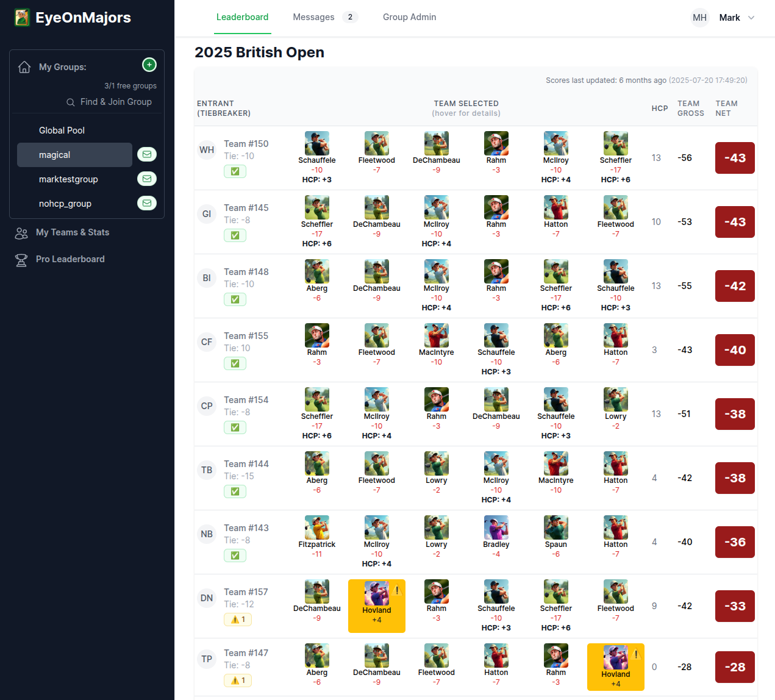Open the Group Admin tab
775x700 pixels.
[409, 17]
